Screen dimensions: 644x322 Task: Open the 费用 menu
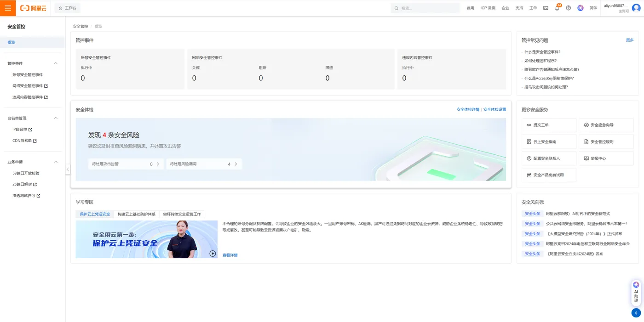[x=470, y=8]
